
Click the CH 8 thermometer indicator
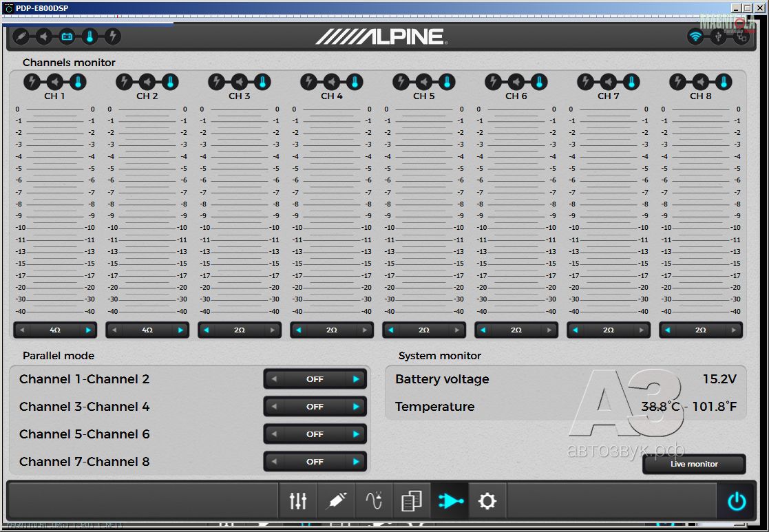724,82
